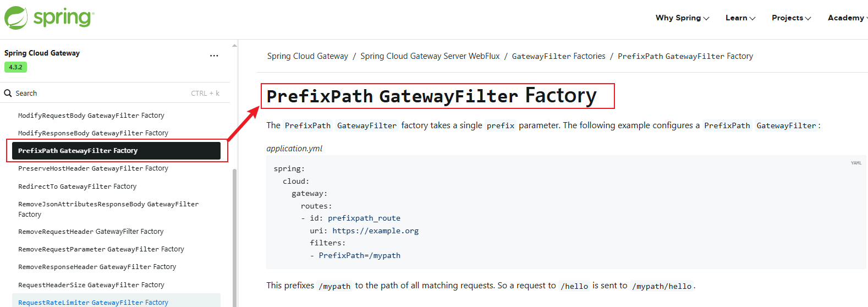
Task: Click the CTRL + k shortcut hint
Action: point(205,94)
